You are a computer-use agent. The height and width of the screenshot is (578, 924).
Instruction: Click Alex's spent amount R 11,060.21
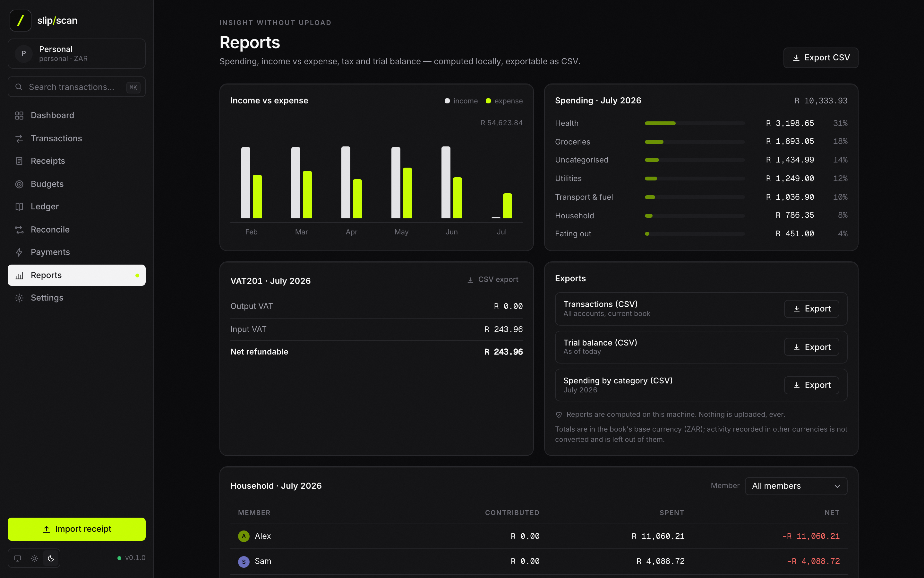pos(658,536)
